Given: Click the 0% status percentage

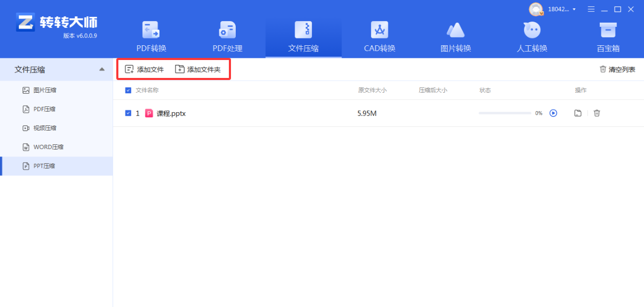Looking at the screenshot, I should coord(539,113).
